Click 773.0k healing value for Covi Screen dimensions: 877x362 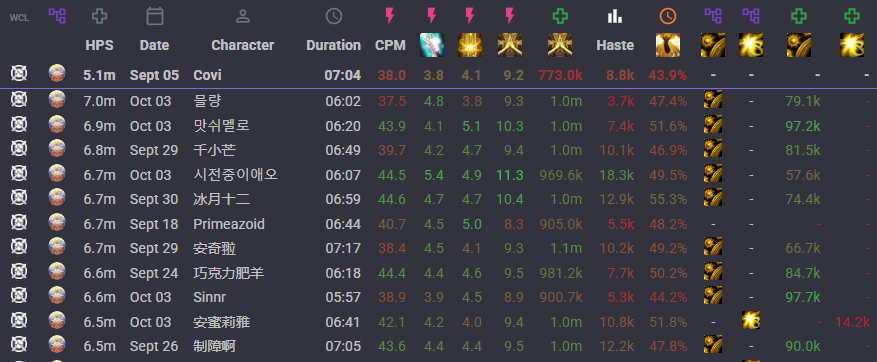560,75
